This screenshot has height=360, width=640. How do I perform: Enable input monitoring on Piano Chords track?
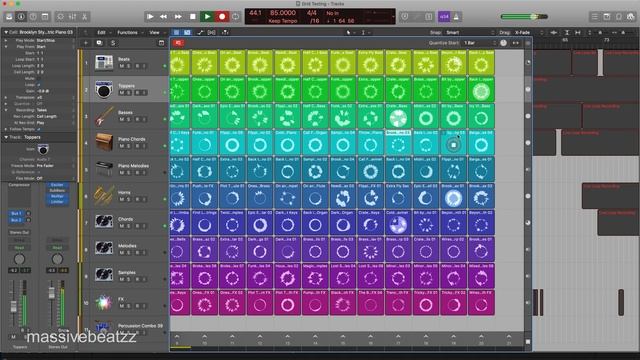[144, 146]
